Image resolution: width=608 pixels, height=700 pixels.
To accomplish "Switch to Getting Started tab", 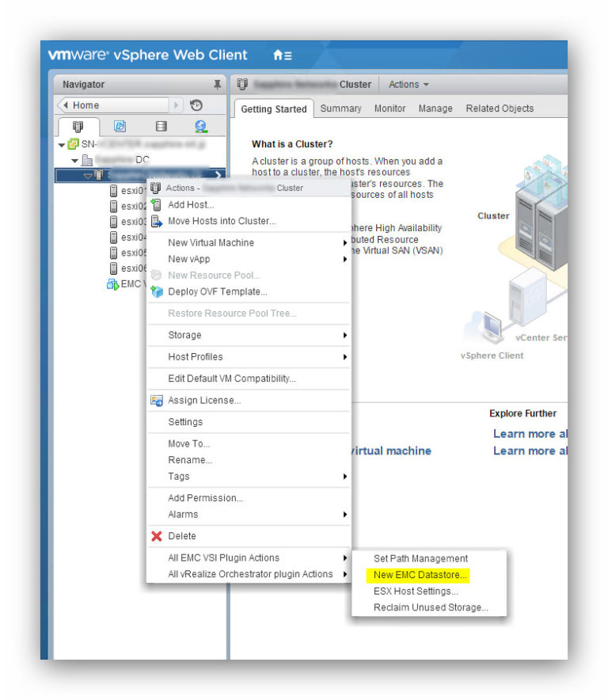I will (x=274, y=109).
